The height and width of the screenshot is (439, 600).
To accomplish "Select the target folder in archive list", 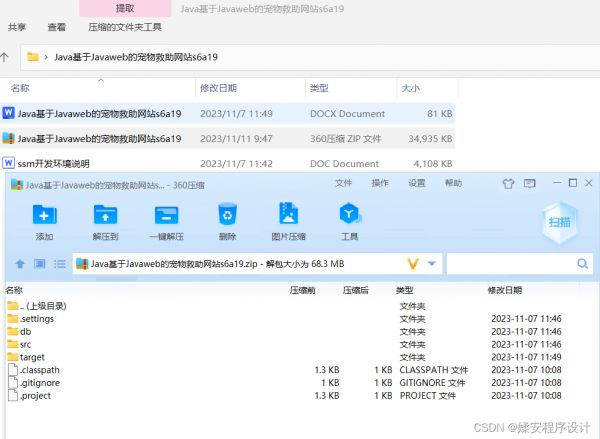I will click(33, 357).
